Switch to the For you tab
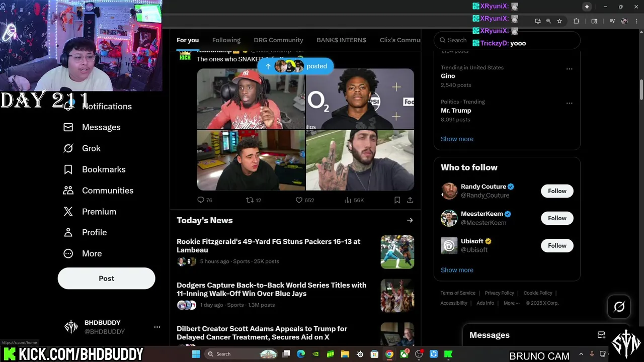 (x=188, y=40)
